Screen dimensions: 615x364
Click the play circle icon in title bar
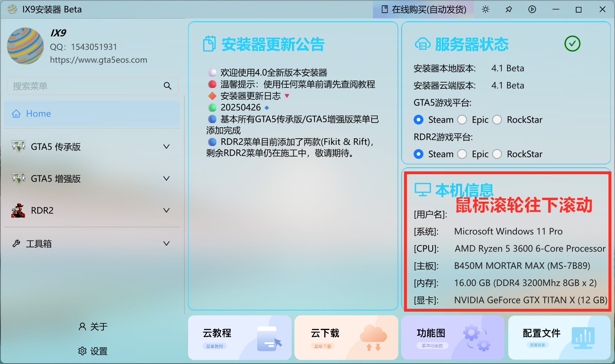click(x=532, y=9)
